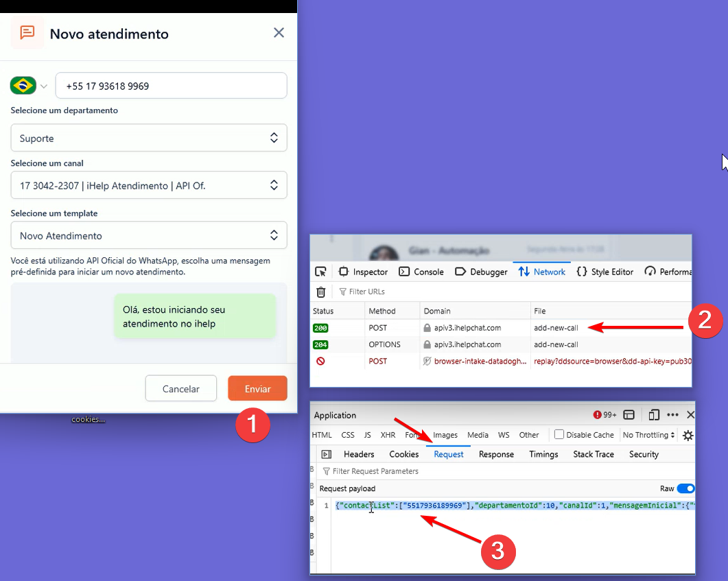Expand the Suporte department dropdown

(x=149, y=138)
